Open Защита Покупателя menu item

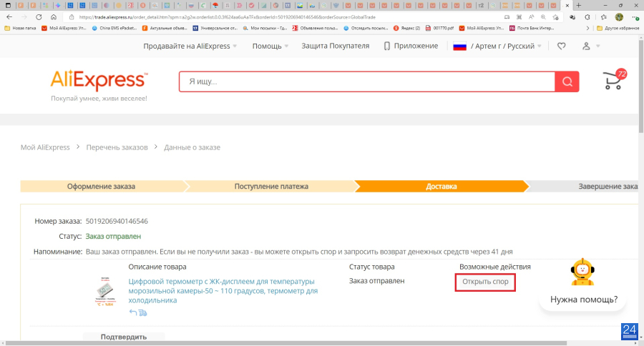335,46
